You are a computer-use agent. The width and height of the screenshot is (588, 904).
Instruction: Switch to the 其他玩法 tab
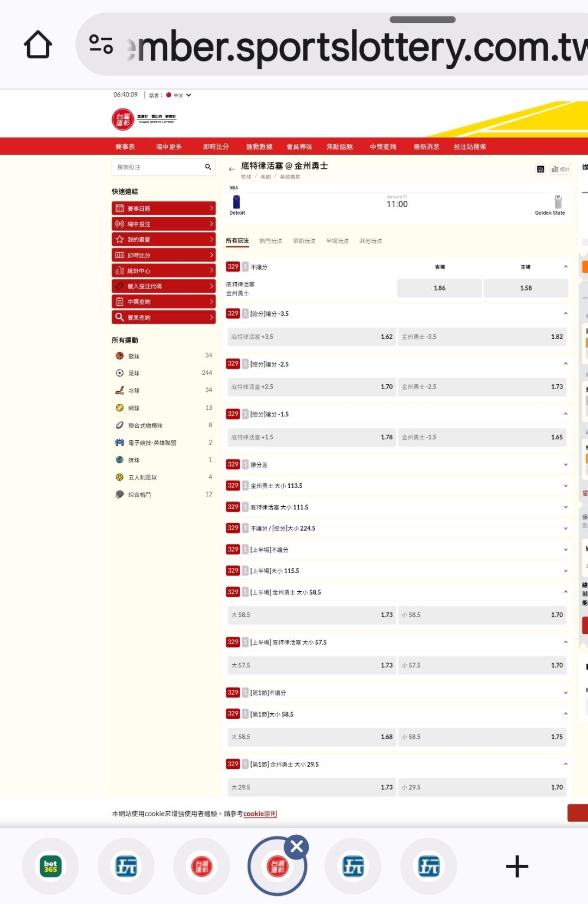pyautogui.click(x=371, y=241)
